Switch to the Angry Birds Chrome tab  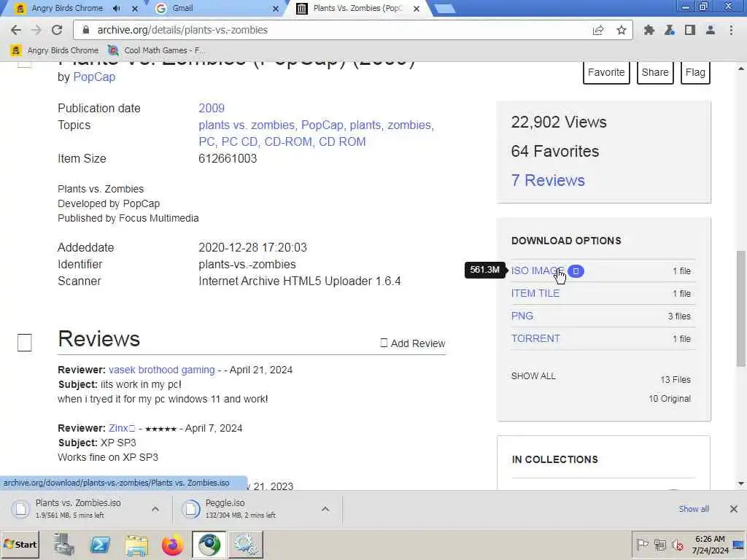66,8
